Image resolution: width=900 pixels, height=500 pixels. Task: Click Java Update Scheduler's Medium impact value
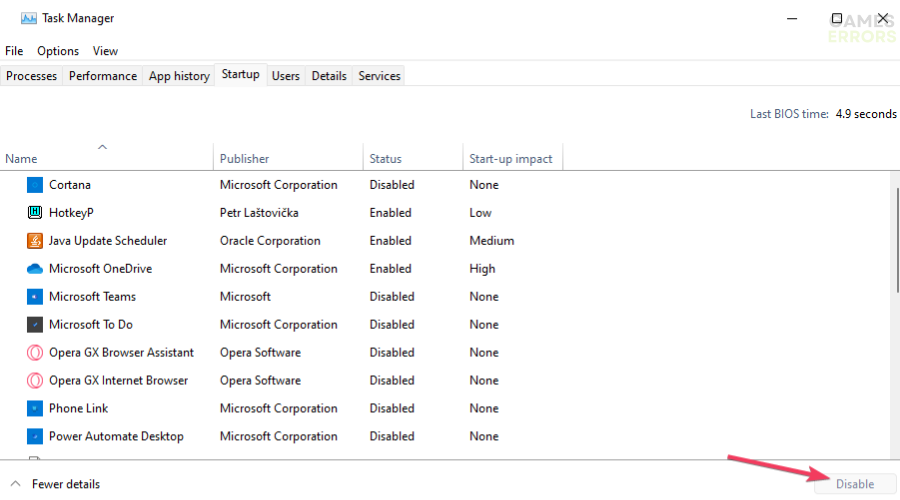(492, 241)
